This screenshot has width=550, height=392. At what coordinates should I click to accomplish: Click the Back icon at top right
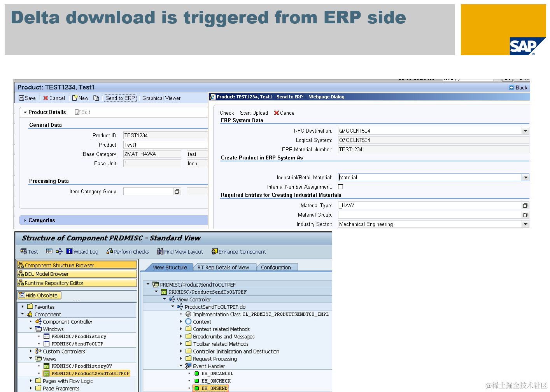511,87
